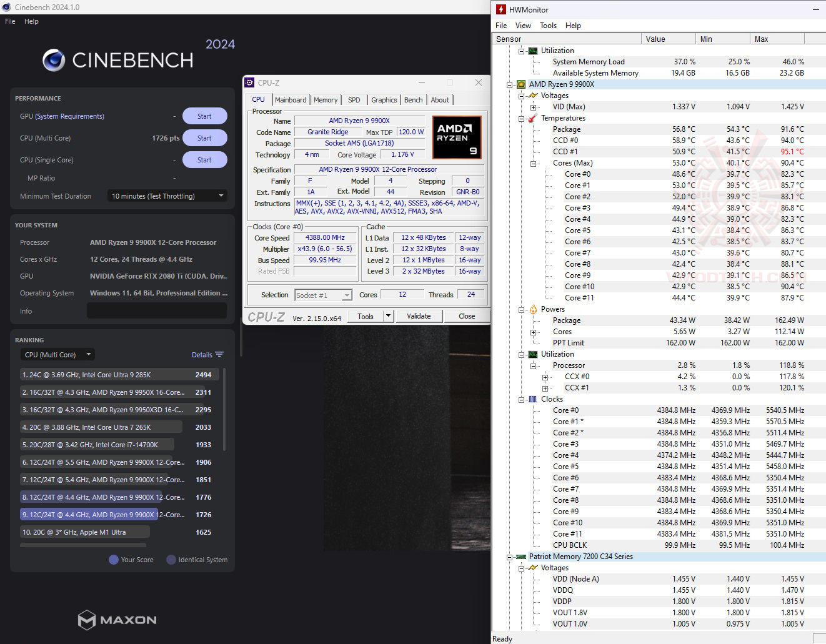Click the Cinebench sphere logo
The image size is (826, 644).
pos(54,60)
